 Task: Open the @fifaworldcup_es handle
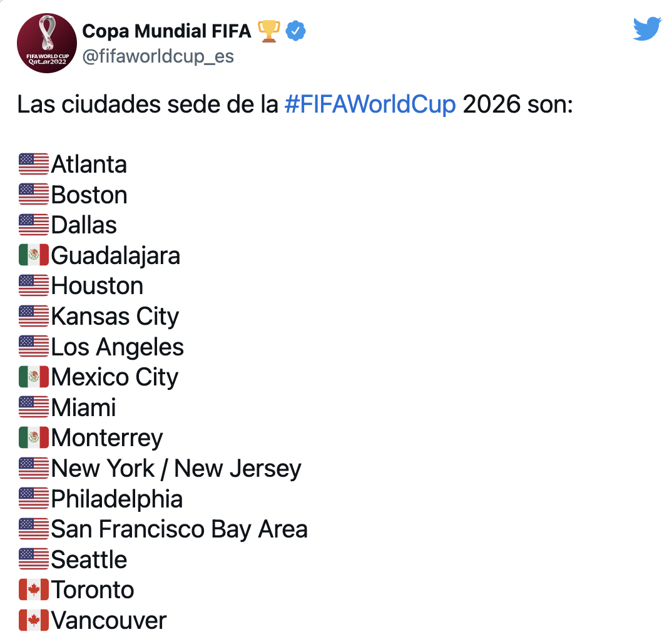158,56
